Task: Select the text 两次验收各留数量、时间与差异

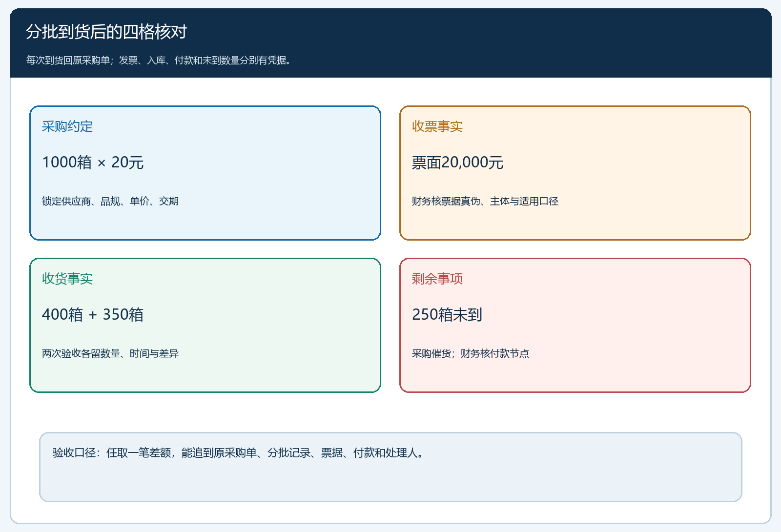Action: click(110, 353)
